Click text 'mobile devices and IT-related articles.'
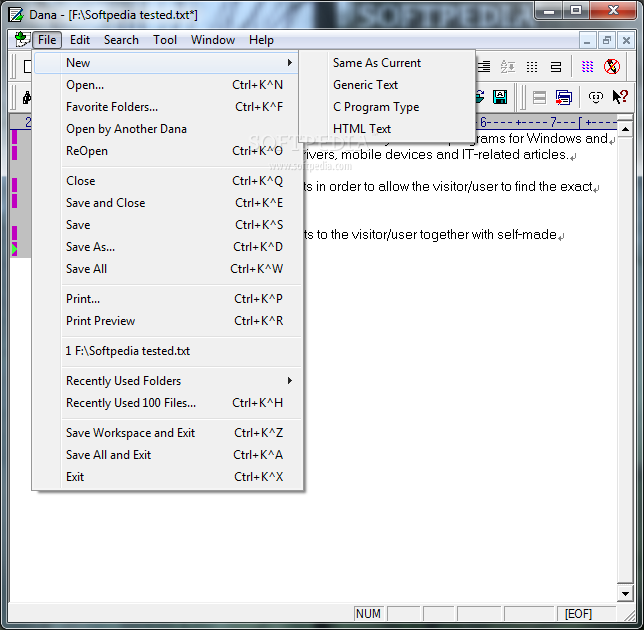 [454, 154]
